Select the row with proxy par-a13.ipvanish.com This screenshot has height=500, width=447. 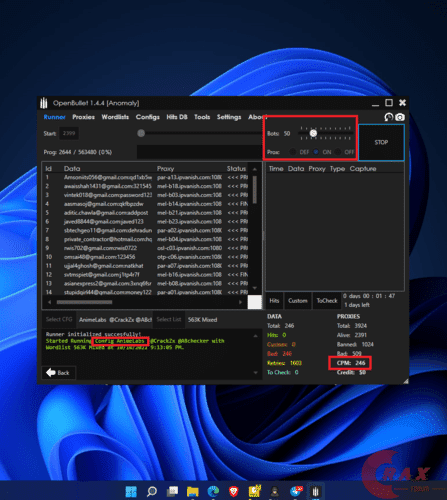147,177
